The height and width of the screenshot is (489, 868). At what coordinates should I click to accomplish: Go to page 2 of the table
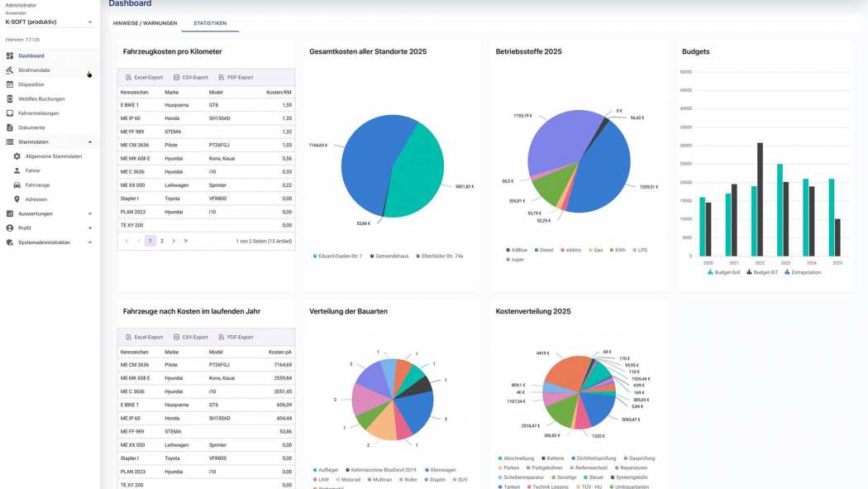click(x=162, y=241)
